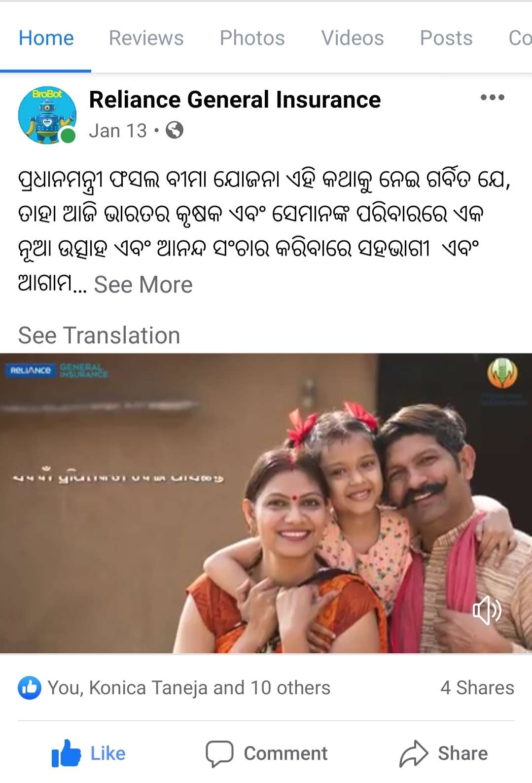Screen dimensions: 532x783
Task: Open the 4 Shares count
Action: (x=477, y=687)
